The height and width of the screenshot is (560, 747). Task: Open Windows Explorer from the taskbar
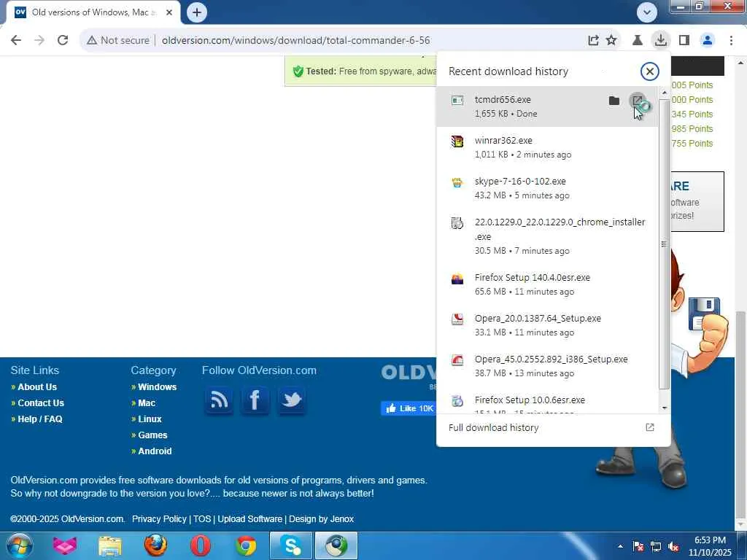click(x=110, y=545)
